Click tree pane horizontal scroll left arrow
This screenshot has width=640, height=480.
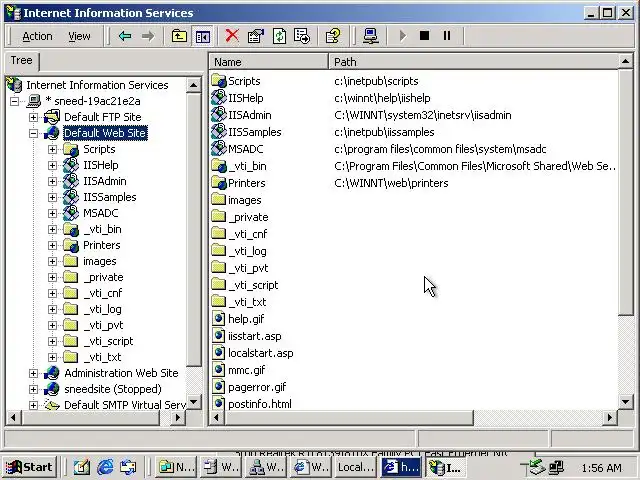13,418
